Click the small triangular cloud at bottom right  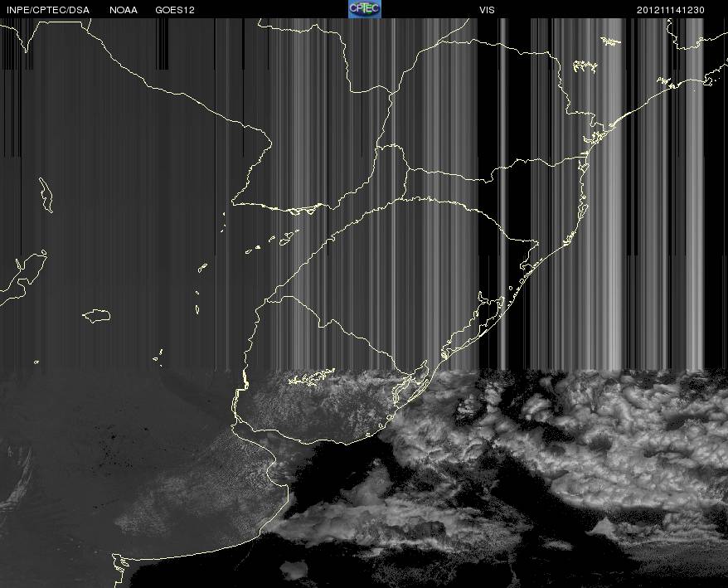click(604, 527)
